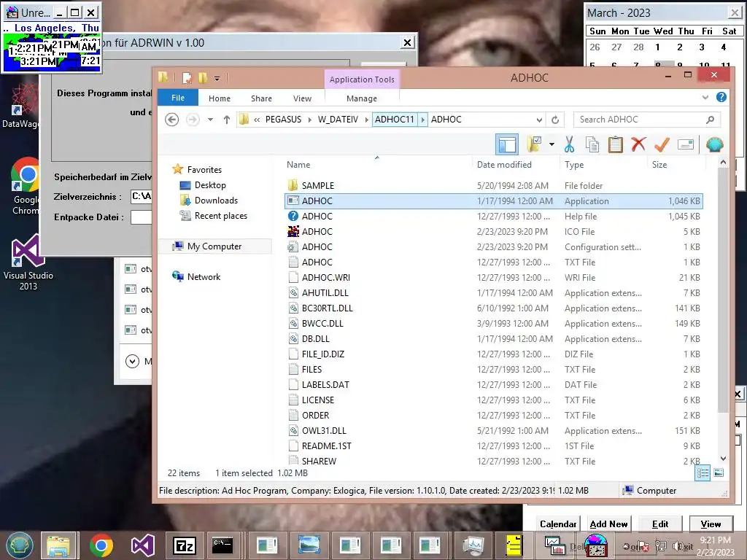Click the Application Tools contextual tab
Screen dimensions: 747x560
(x=362, y=79)
